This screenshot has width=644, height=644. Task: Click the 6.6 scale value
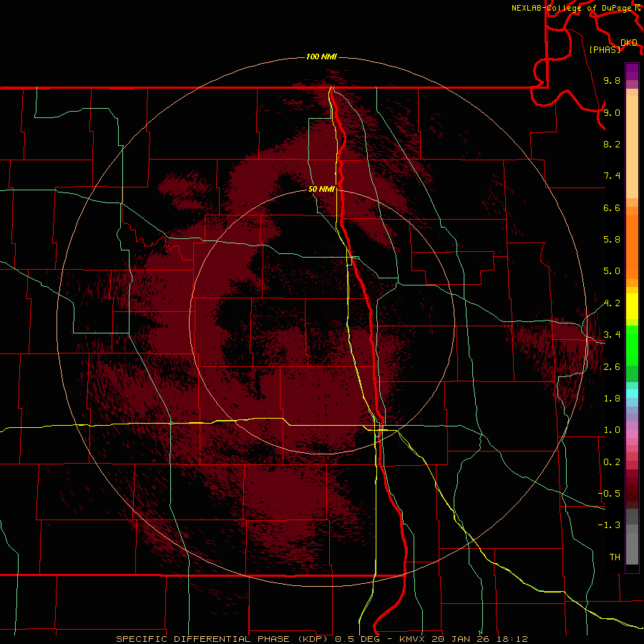[x=612, y=208]
